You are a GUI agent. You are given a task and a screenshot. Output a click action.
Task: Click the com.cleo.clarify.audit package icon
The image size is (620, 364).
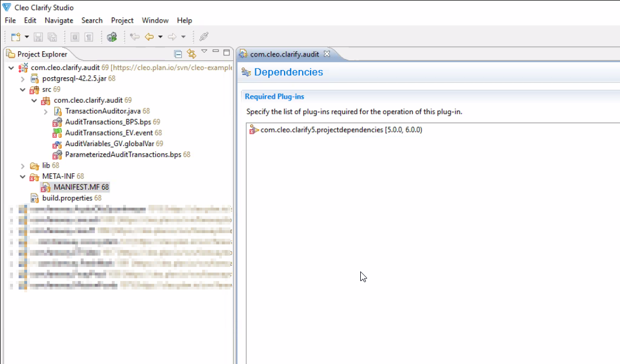pyautogui.click(x=46, y=100)
